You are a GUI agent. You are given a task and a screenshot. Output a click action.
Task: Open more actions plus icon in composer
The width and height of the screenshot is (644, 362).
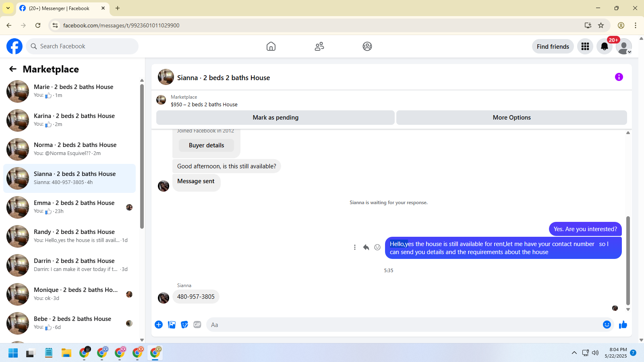pos(159,325)
